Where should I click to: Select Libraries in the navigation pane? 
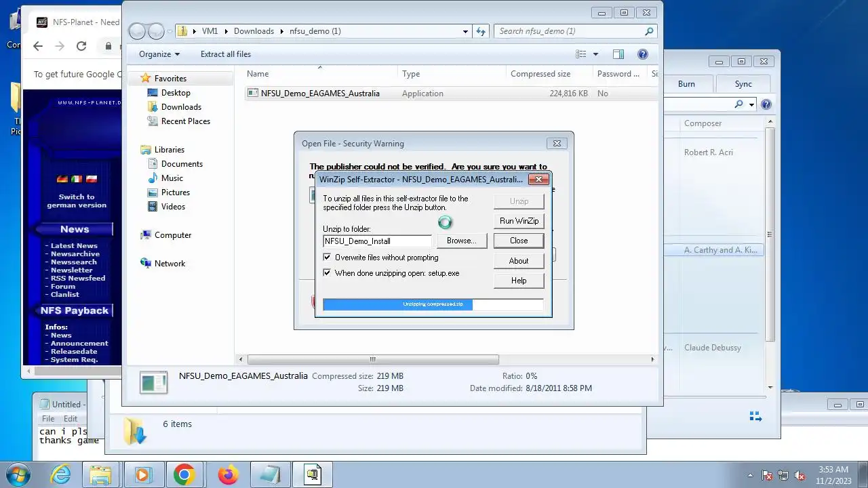169,150
